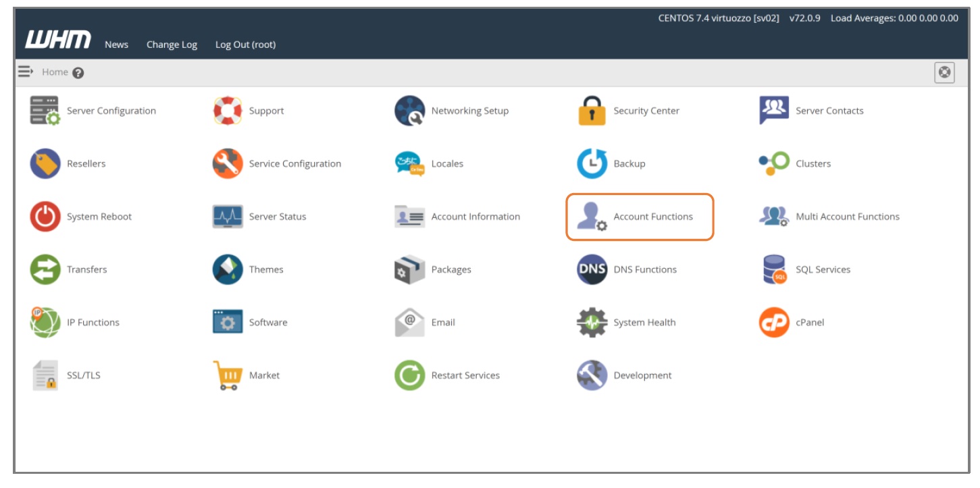Open the Server Configuration icon

[x=45, y=111]
